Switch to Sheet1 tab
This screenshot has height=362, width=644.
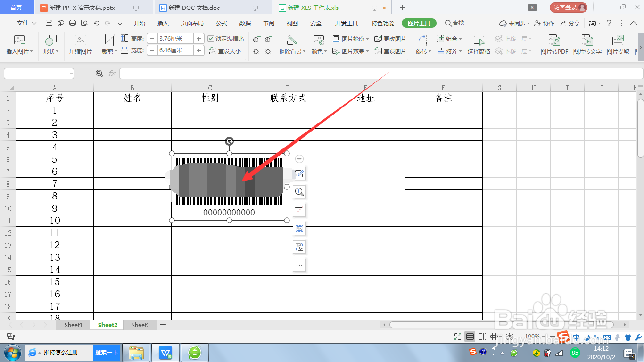(74, 325)
